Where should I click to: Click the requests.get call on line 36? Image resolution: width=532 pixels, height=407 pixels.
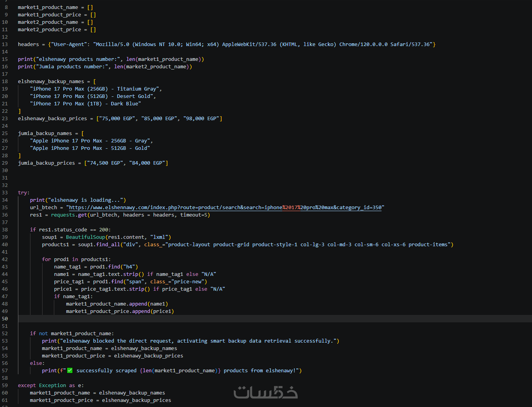click(x=69, y=215)
